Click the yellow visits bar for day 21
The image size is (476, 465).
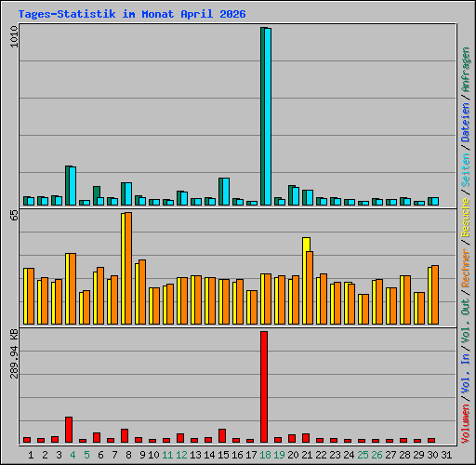[x=306, y=281]
